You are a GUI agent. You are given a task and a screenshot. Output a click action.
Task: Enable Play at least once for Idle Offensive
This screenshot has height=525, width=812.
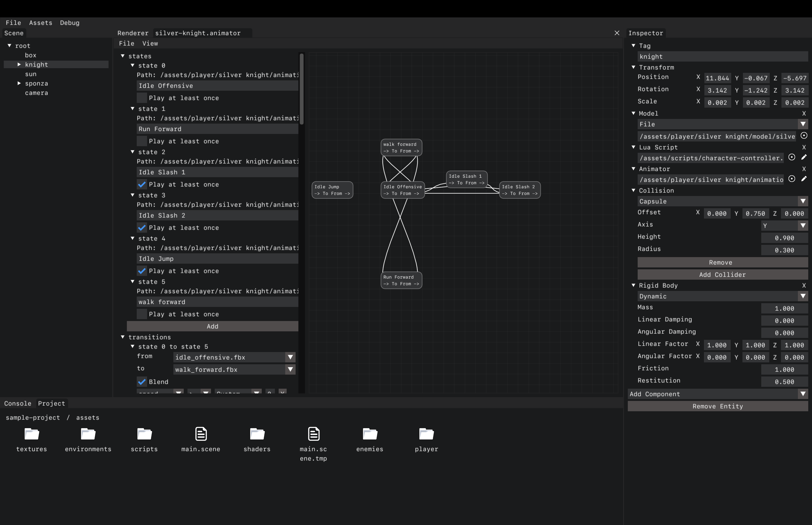pyautogui.click(x=142, y=98)
